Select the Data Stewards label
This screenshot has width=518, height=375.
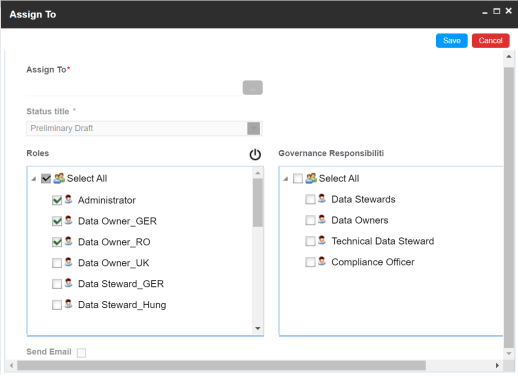tap(363, 199)
